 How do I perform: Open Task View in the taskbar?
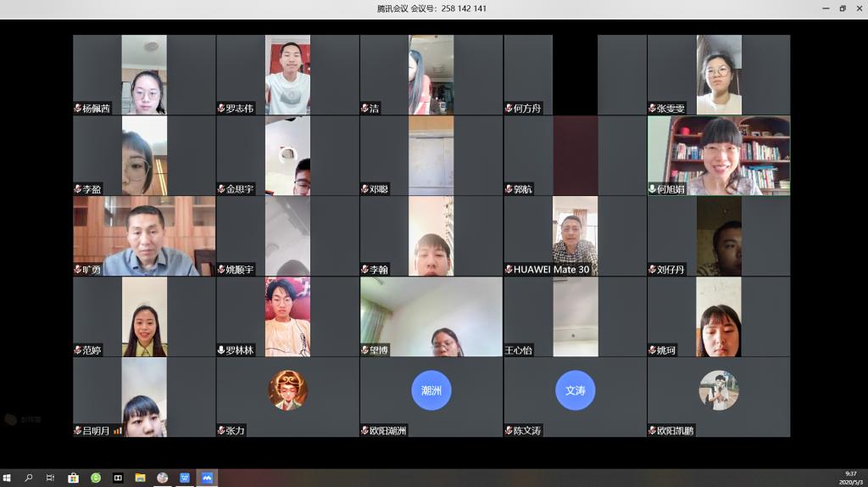point(51,478)
